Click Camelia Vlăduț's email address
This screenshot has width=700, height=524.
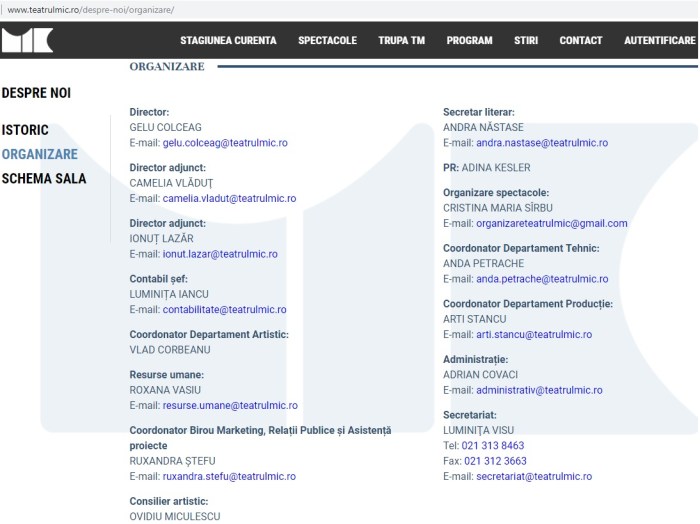[x=229, y=199]
